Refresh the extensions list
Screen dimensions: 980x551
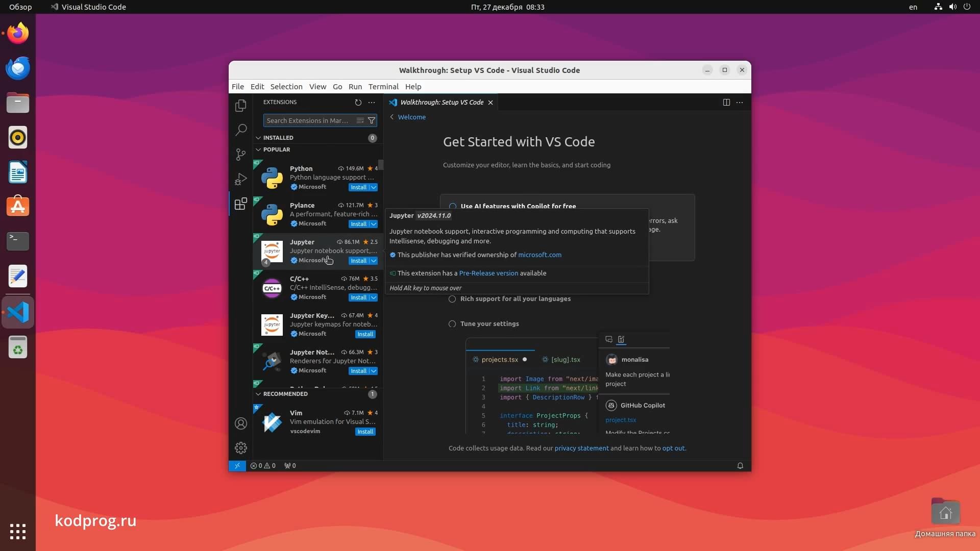(358, 103)
